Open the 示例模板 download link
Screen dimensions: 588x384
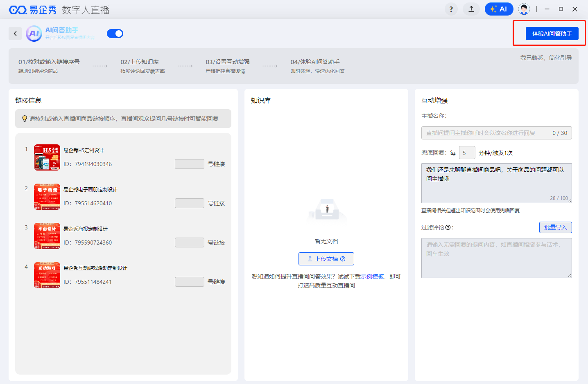coord(372,276)
